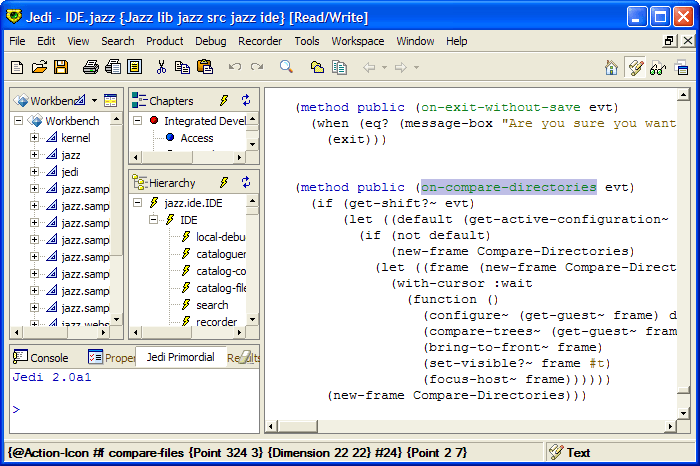This screenshot has height=466, width=700.
Task: Click the Home icon on the right toolbar
Action: [612, 68]
